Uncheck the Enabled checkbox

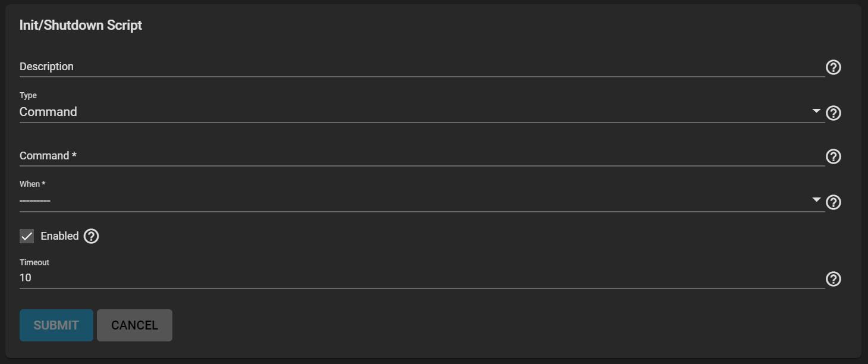27,236
